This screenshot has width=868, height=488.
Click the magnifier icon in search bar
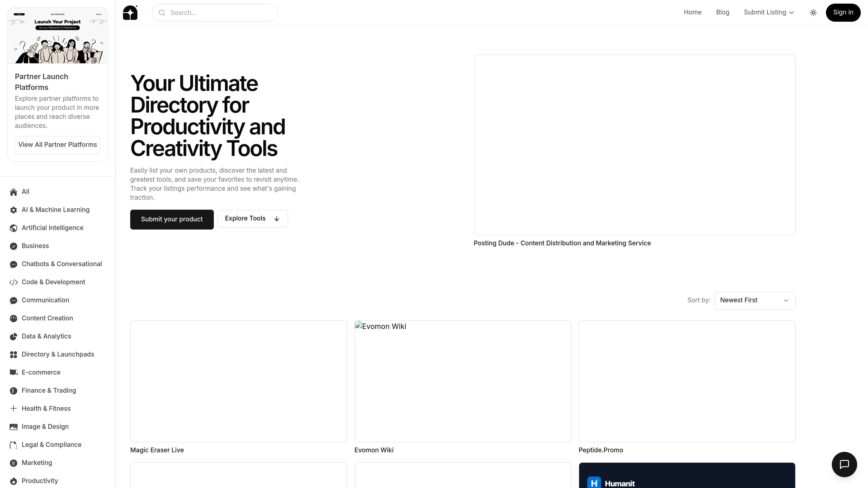click(x=162, y=13)
